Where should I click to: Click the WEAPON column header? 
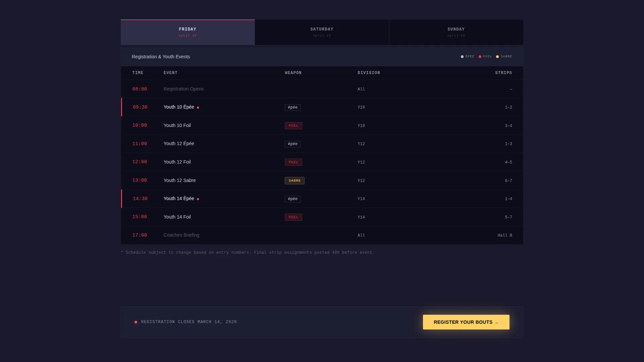pos(293,73)
